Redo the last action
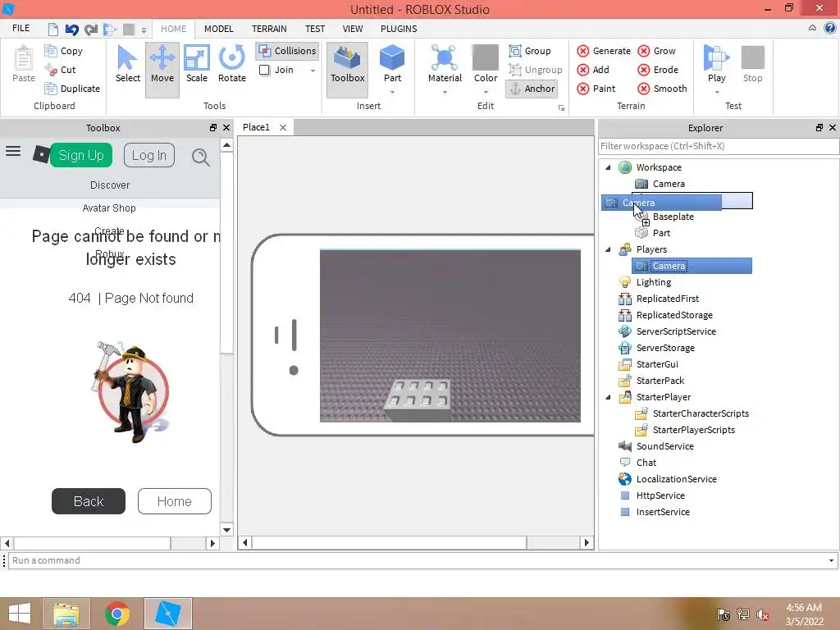Image resolution: width=840 pixels, height=630 pixels. pyautogui.click(x=91, y=30)
